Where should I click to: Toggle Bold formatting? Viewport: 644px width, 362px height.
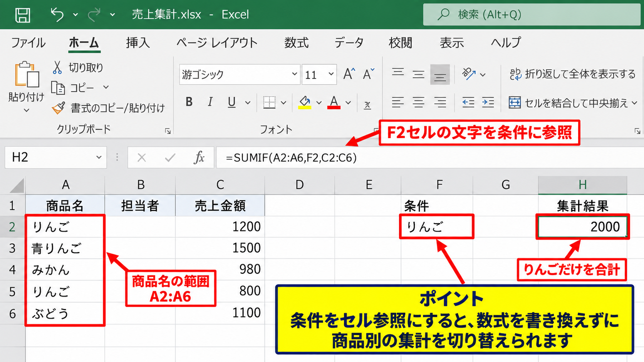(189, 102)
